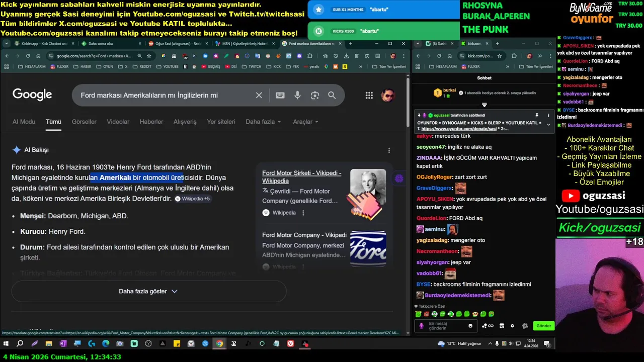The width and height of the screenshot is (644, 362).
Task: Show hidden bookmarks chevron in Google window
Action: pos(361,66)
